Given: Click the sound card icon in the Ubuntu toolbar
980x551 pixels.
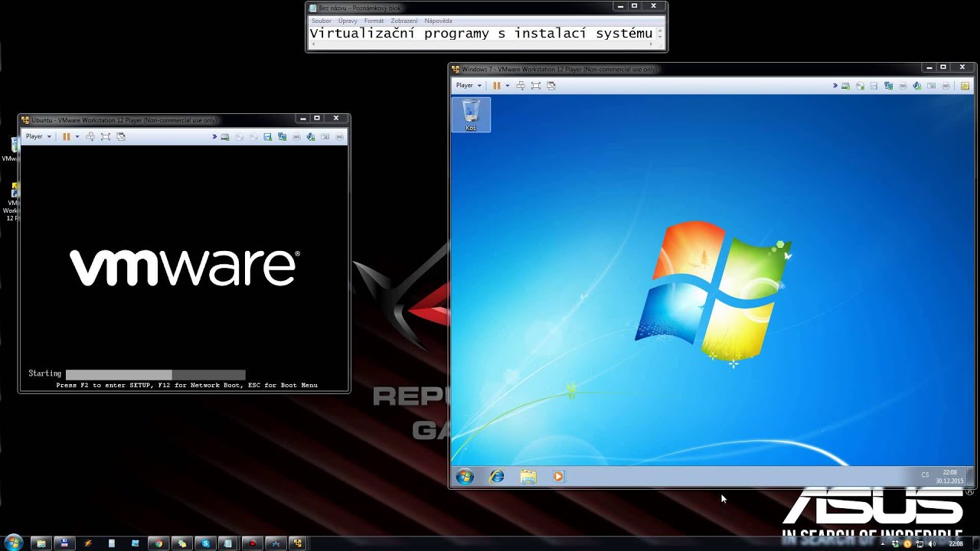Looking at the screenshot, I should 311,136.
